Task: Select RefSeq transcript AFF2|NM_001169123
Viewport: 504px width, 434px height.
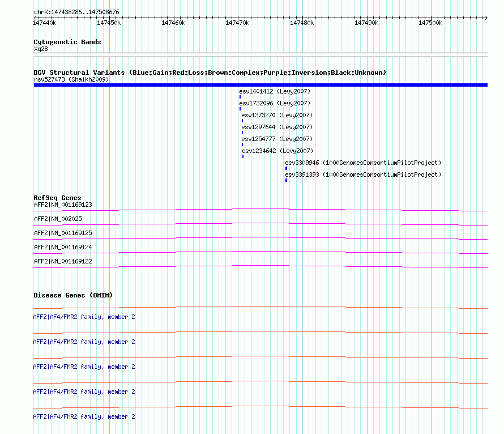Action: [x=63, y=205]
